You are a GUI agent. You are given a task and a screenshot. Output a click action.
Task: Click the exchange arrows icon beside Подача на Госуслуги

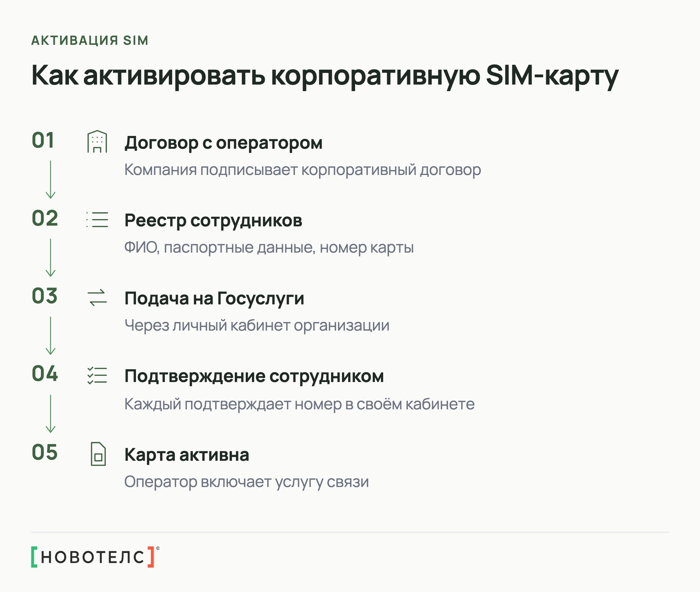click(97, 297)
